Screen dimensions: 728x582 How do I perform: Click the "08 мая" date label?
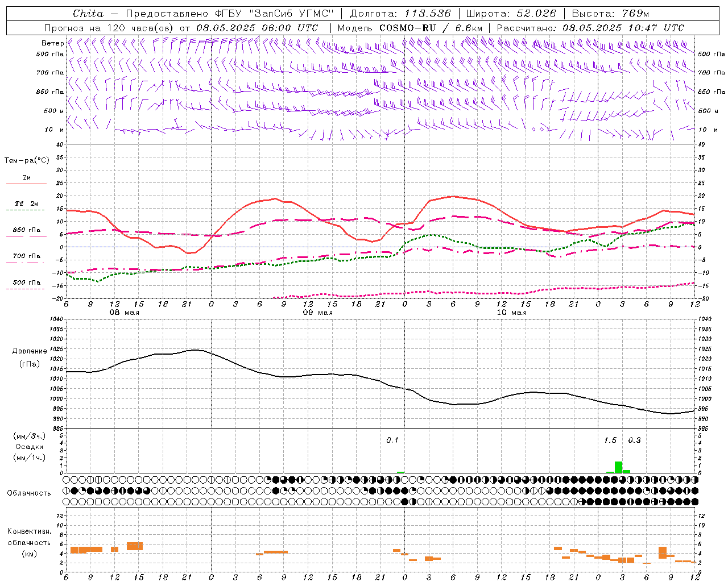click(124, 313)
